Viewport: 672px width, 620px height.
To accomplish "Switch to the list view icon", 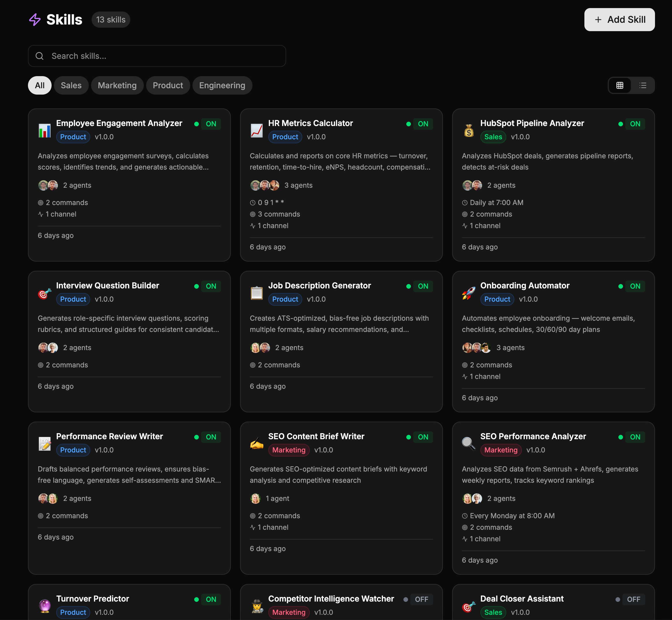I will coord(643,85).
